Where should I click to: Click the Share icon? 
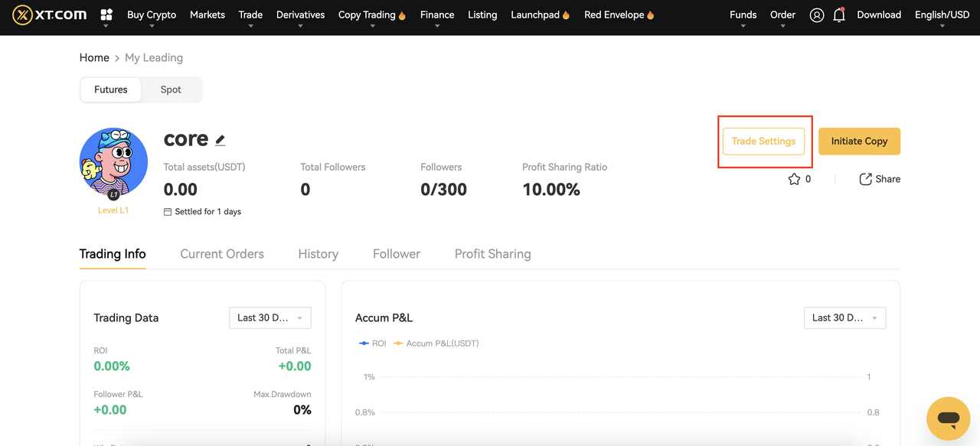click(x=866, y=179)
